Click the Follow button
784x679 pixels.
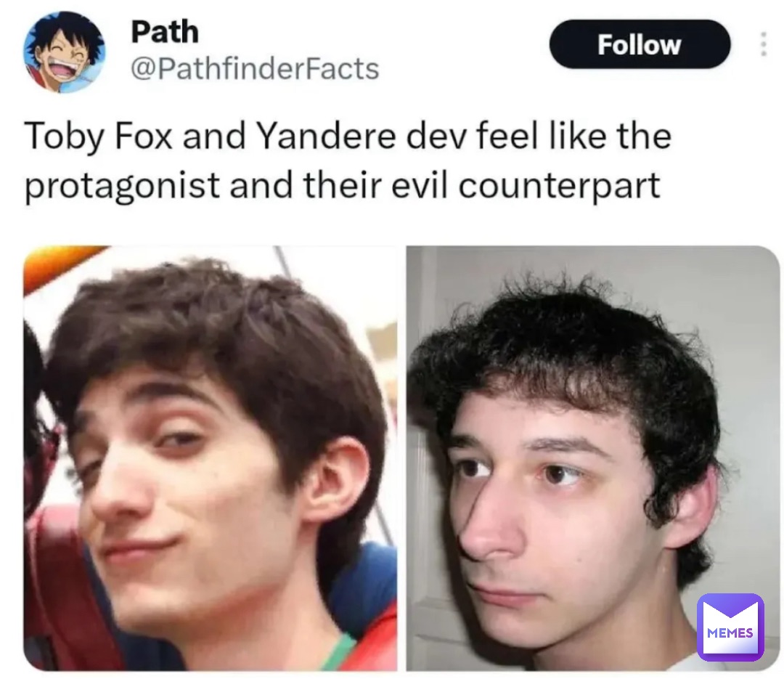click(x=640, y=44)
